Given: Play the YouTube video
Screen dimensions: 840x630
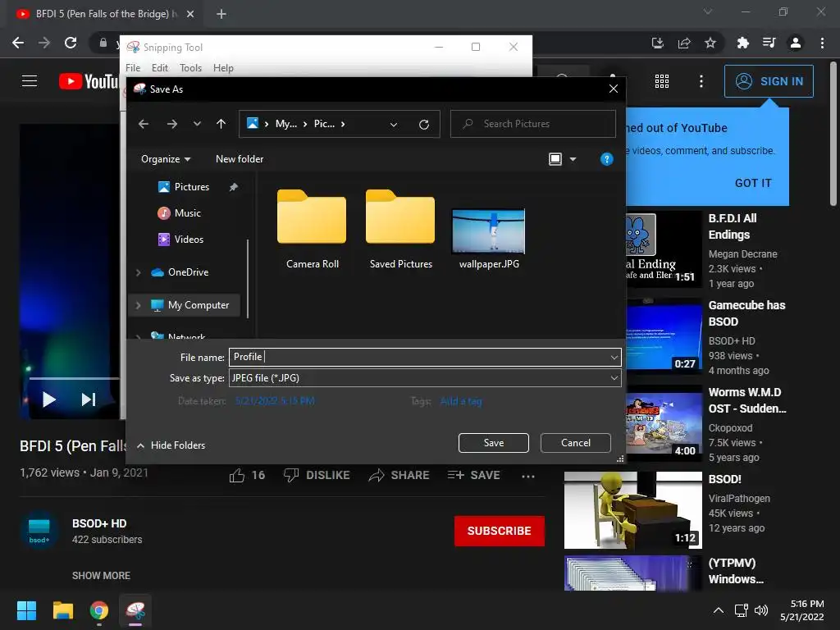Looking at the screenshot, I should coord(48,399).
